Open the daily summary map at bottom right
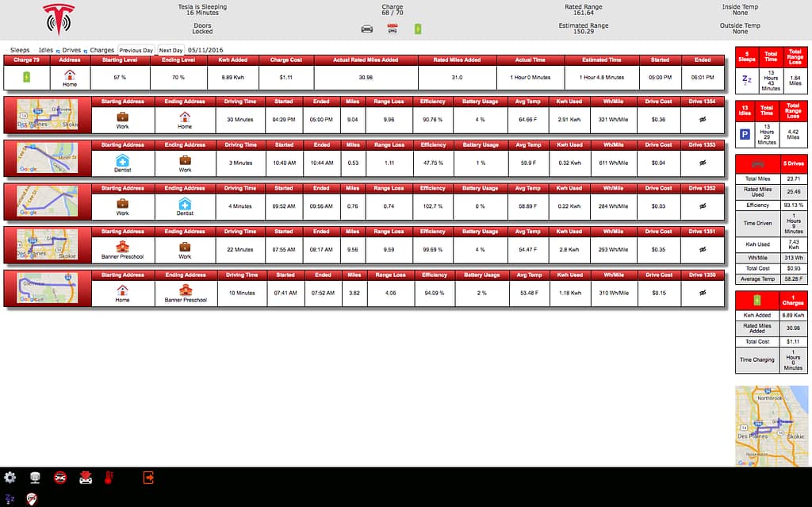 tap(771, 426)
